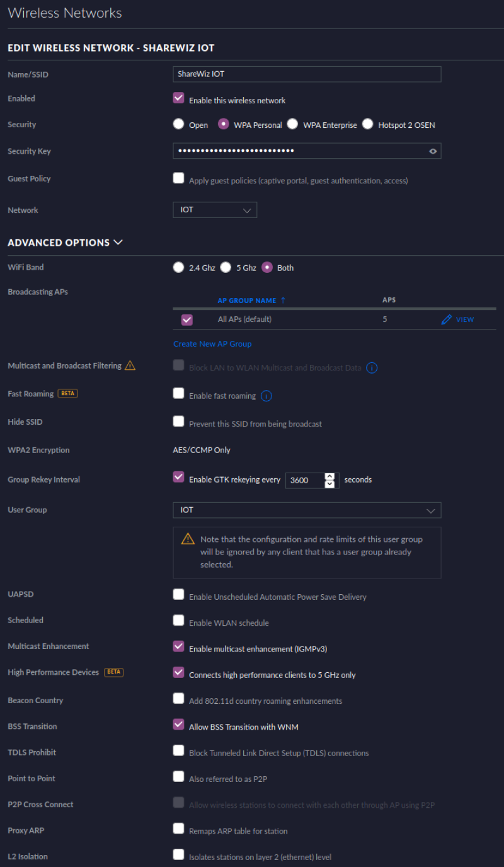Click VIEW for All APs group
The height and width of the screenshot is (867, 504).
point(465,319)
